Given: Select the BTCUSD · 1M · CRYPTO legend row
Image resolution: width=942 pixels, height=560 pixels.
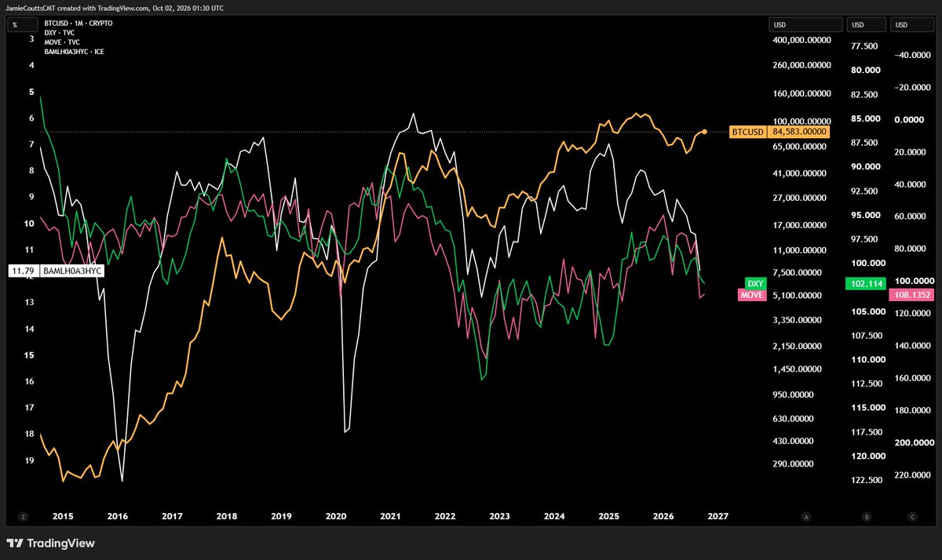Looking at the screenshot, I should [x=78, y=24].
